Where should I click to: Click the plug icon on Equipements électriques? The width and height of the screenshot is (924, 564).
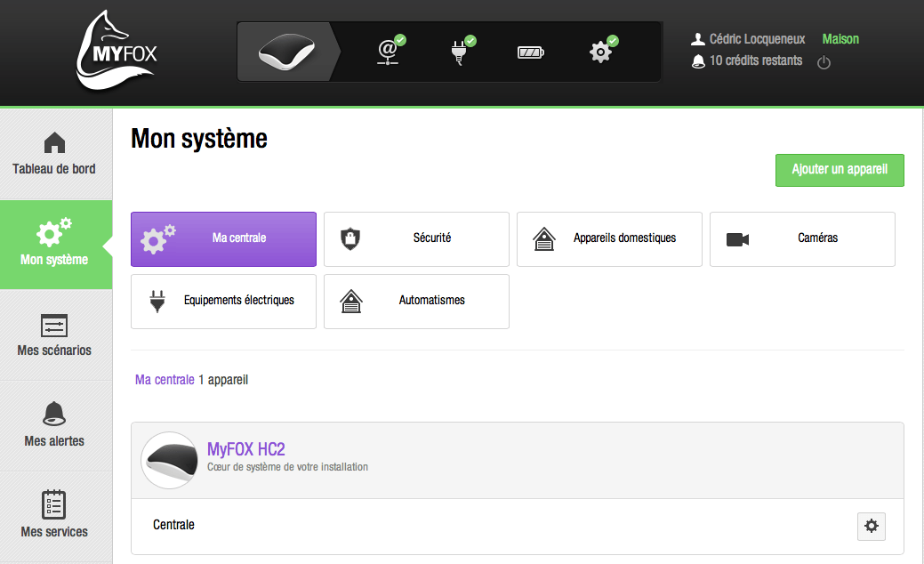coord(157,302)
